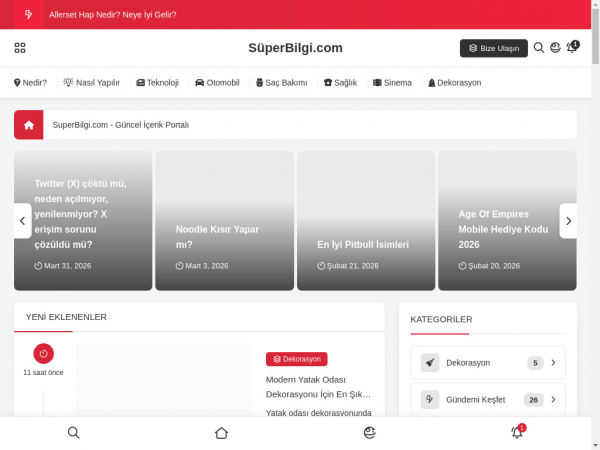This screenshot has height=450, width=600.
Task: Expand the Dekorasyon category row
Action: point(553,363)
